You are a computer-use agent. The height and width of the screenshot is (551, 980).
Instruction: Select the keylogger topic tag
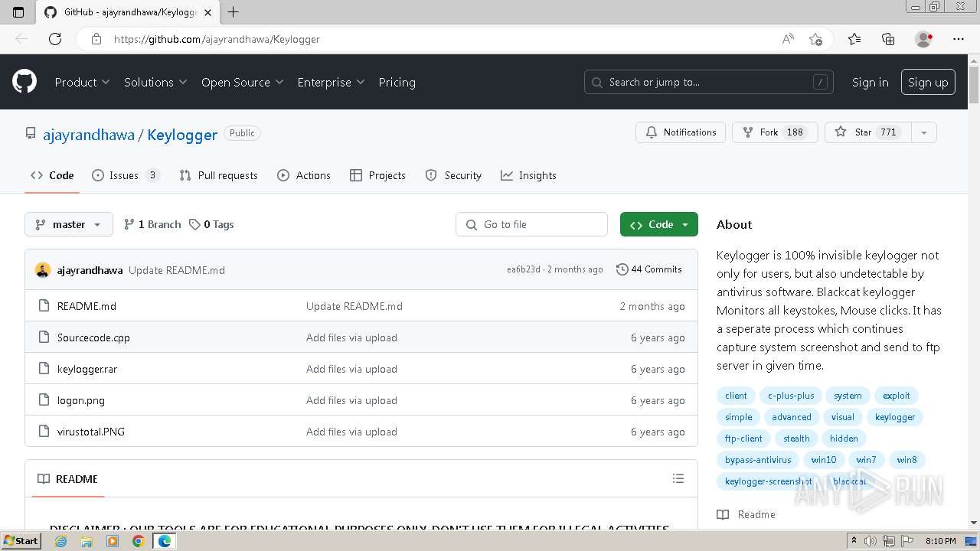click(895, 417)
